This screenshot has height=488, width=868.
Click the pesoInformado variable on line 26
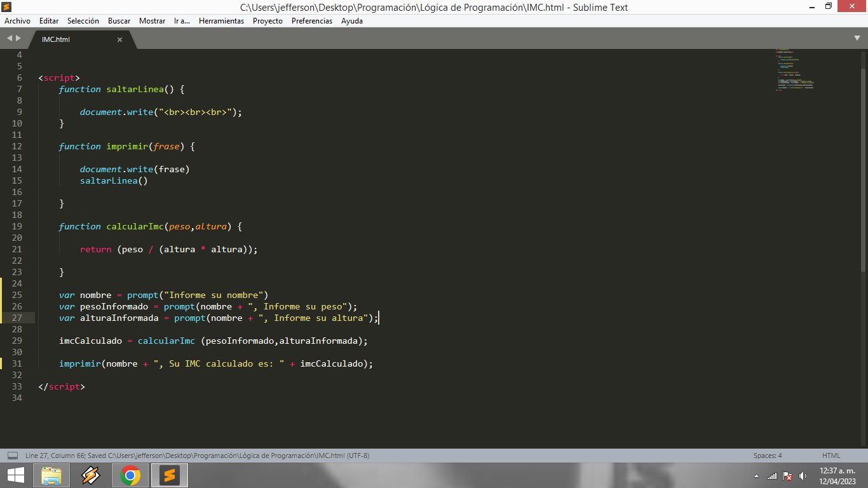point(114,306)
